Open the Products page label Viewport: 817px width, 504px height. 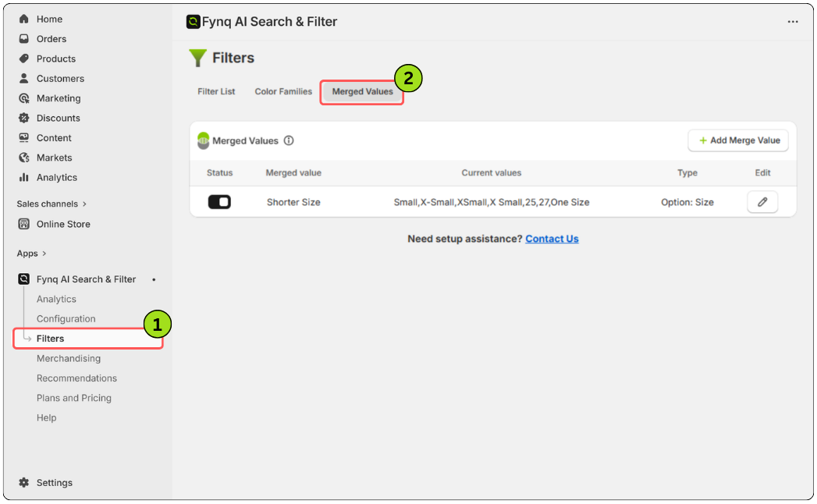pos(56,59)
